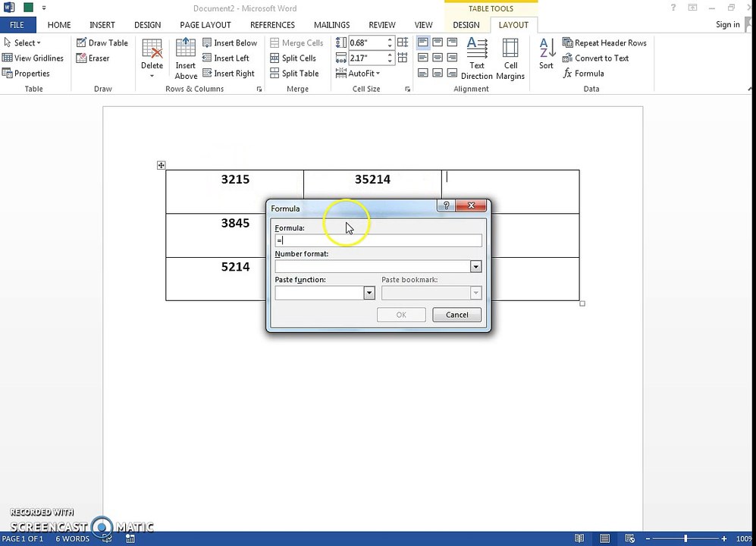Screen dimensions: 756x546
Task: Click Repeat Header Rows
Action: [x=604, y=43]
